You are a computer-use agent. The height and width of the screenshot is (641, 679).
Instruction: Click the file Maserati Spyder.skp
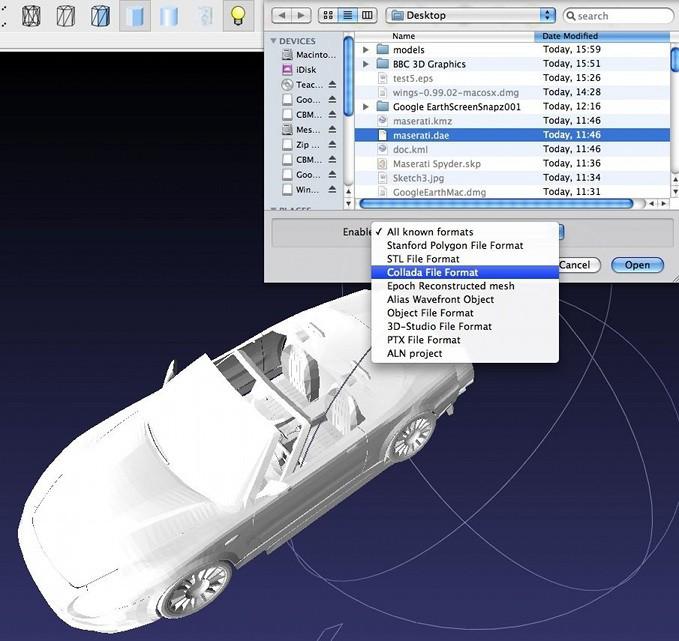tap(512, 164)
